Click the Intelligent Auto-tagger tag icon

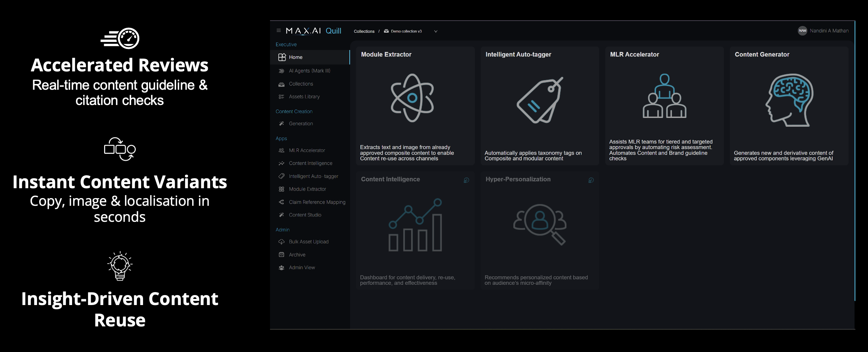[x=539, y=100]
